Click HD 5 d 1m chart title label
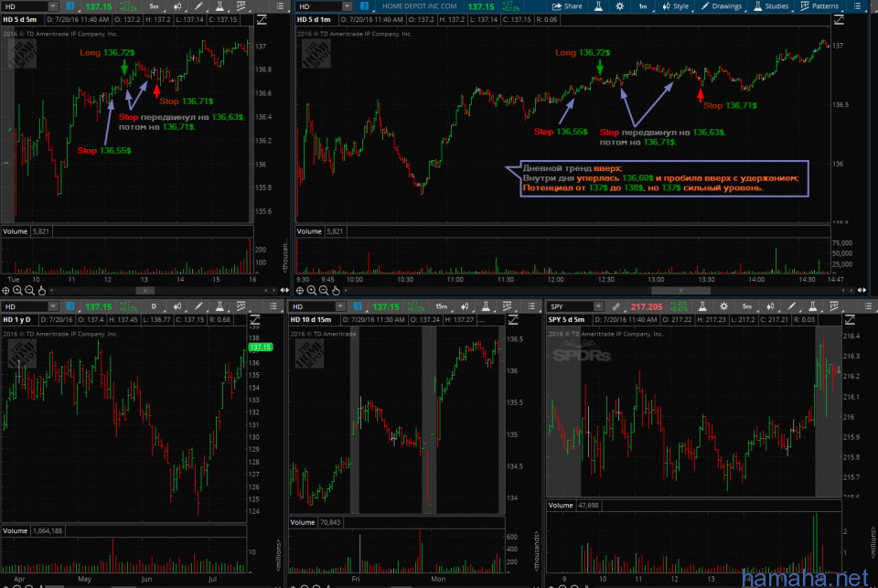The image size is (878, 588). [x=314, y=19]
